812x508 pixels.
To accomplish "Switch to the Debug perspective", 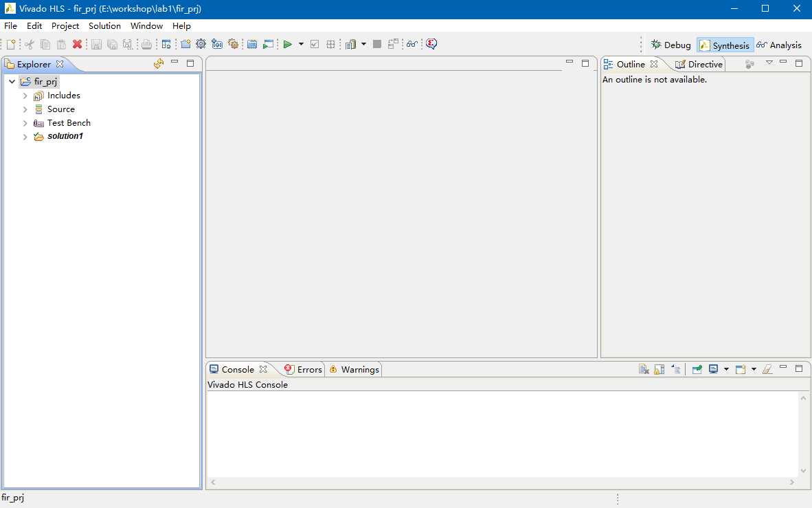I will (670, 45).
